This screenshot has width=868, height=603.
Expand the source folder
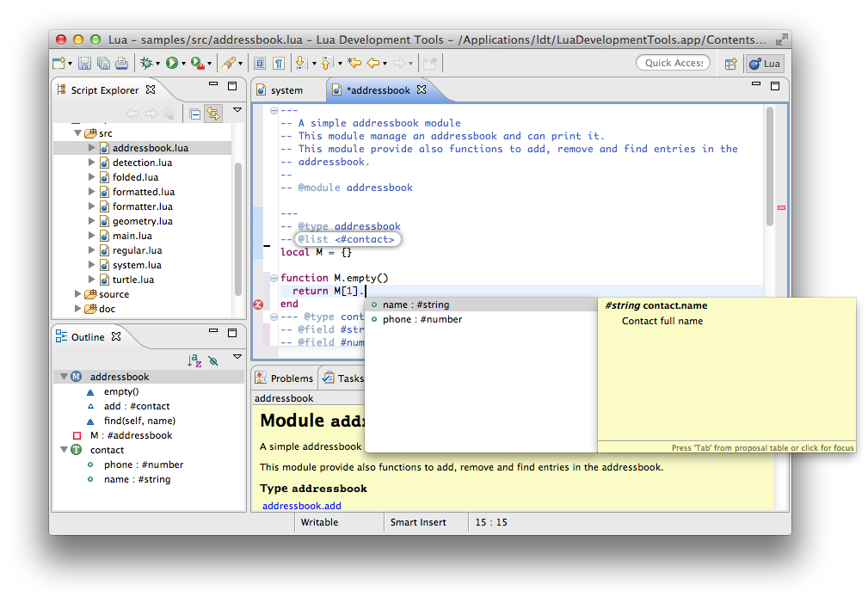pos(78,294)
